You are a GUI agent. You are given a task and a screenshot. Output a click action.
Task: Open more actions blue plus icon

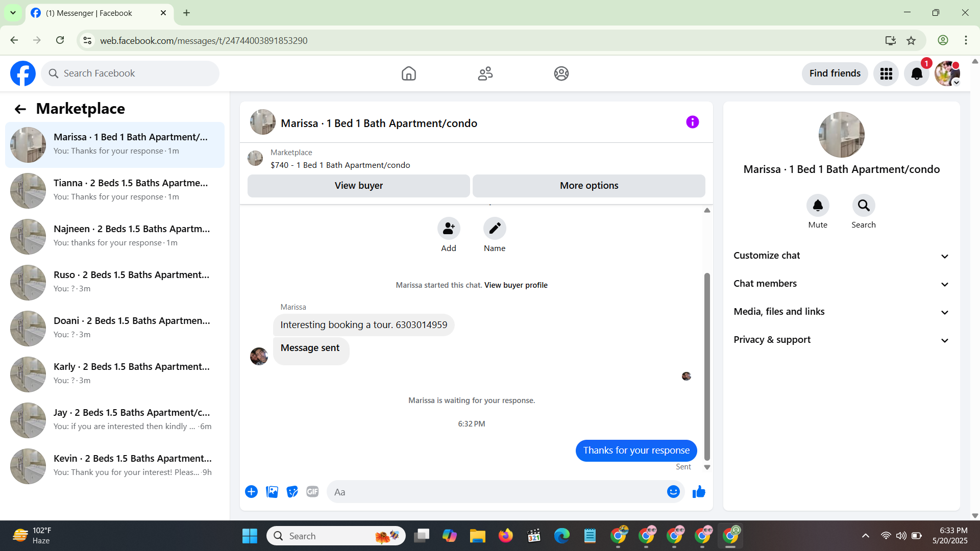(x=251, y=492)
